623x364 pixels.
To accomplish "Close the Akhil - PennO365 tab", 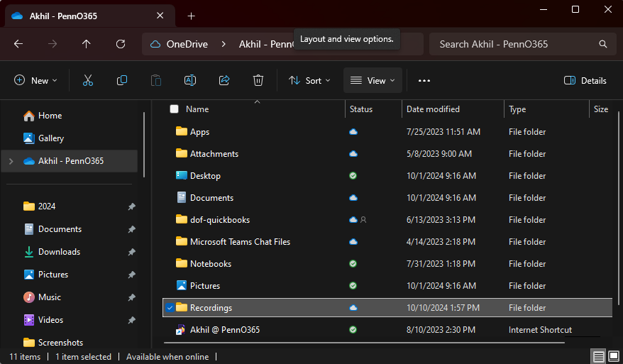I will pos(160,16).
